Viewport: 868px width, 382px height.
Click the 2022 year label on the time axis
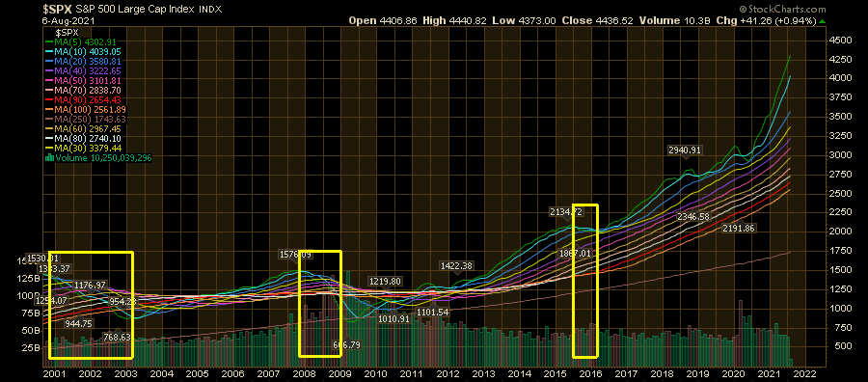coord(804,374)
